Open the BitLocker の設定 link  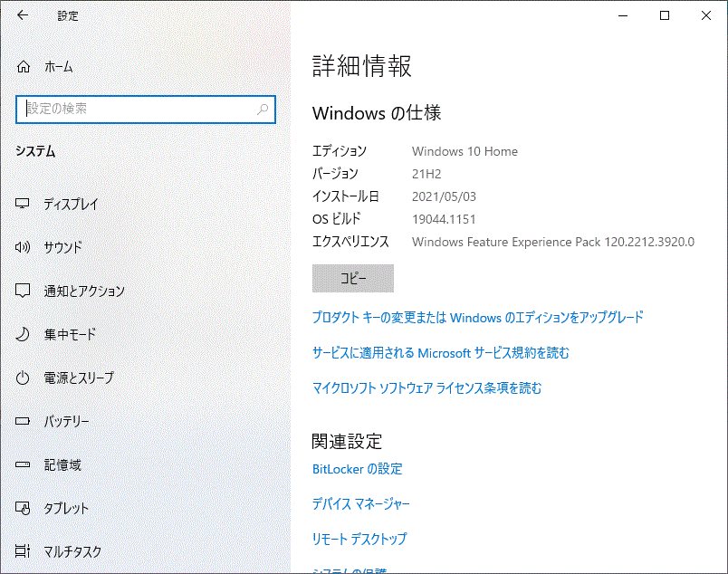[357, 469]
